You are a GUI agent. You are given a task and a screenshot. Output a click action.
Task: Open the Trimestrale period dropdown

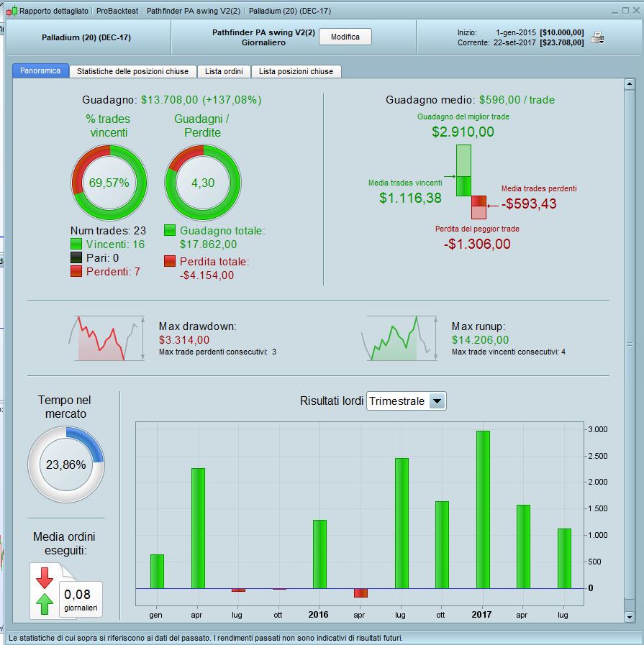click(406, 401)
